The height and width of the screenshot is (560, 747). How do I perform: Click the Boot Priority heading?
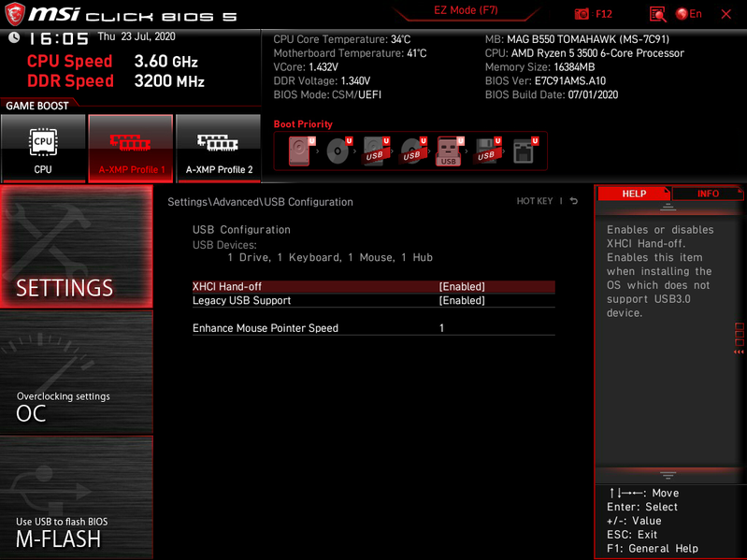point(303,124)
